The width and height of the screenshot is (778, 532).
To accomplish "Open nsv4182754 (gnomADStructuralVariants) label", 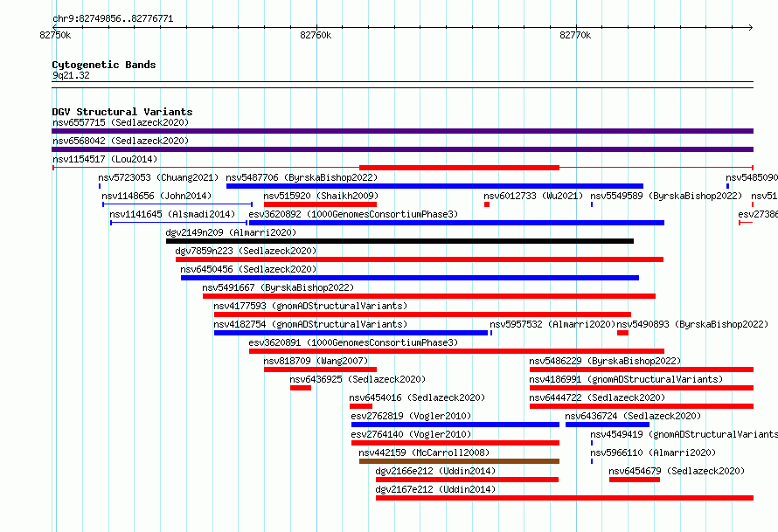I will coord(310,324).
